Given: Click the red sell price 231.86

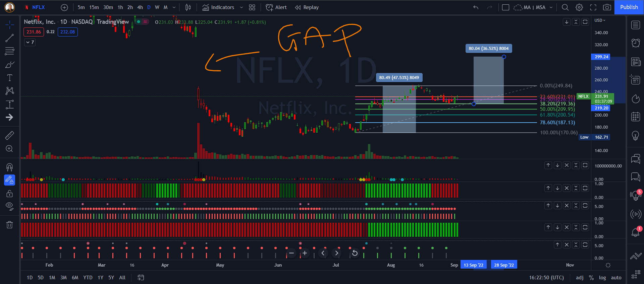Looking at the screenshot, I should click(34, 32).
